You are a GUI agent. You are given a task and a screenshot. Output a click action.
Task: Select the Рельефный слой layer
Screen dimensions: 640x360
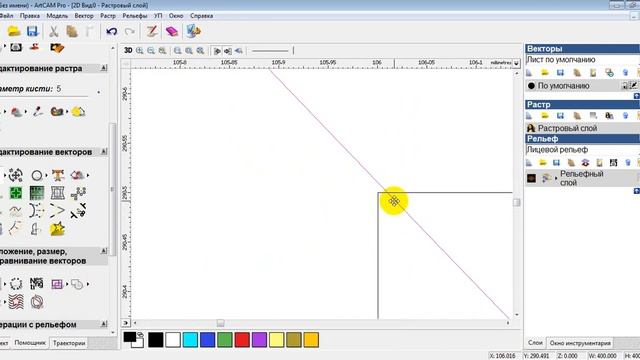click(582, 178)
